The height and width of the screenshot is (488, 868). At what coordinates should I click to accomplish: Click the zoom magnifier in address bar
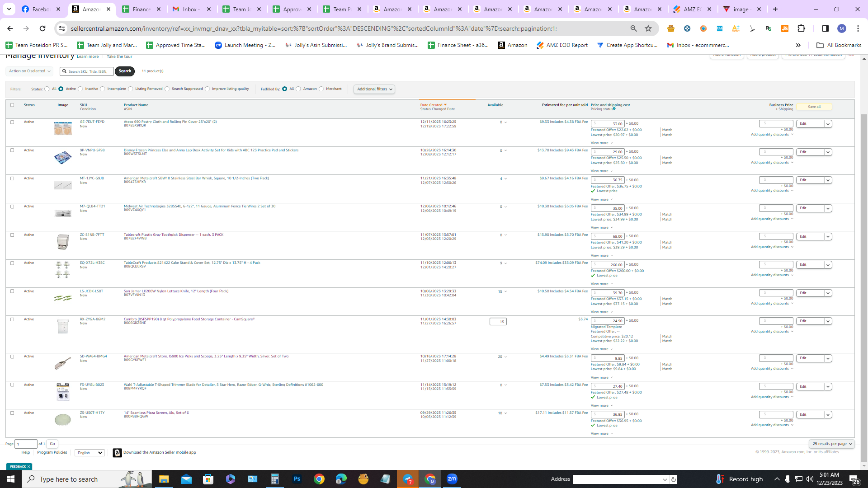[633, 28]
